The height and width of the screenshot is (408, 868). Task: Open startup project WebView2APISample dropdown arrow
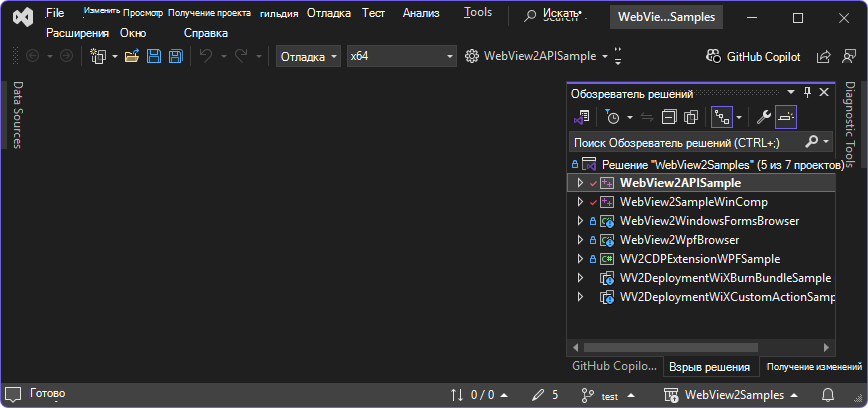pyautogui.click(x=604, y=56)
